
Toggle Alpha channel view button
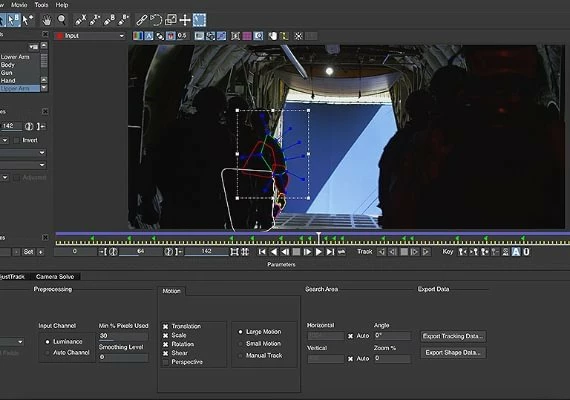coord(149,36)
